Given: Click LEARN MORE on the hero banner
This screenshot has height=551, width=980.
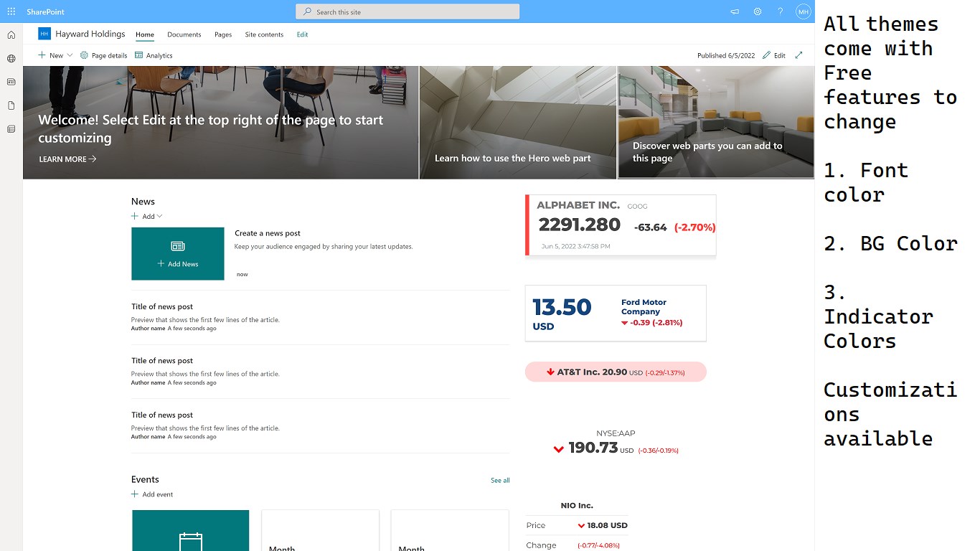Looking at the screenshot, I should [67, 159].
